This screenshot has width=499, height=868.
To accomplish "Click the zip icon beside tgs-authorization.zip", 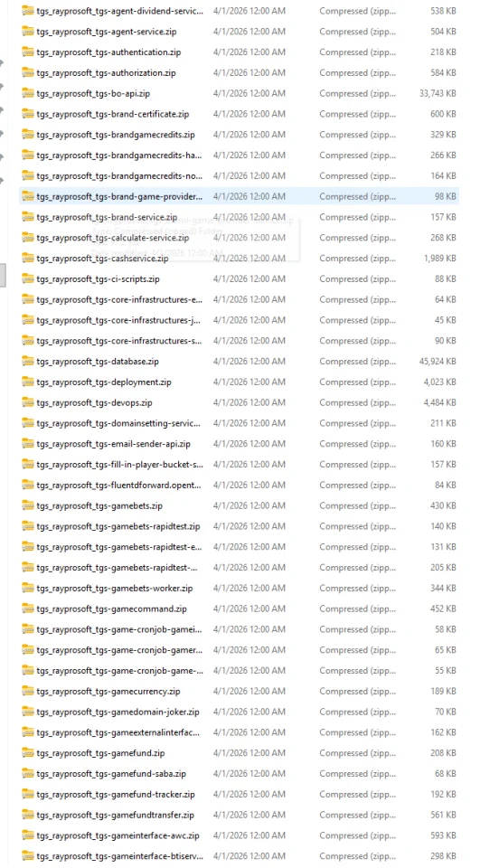I will coord(28,72).
